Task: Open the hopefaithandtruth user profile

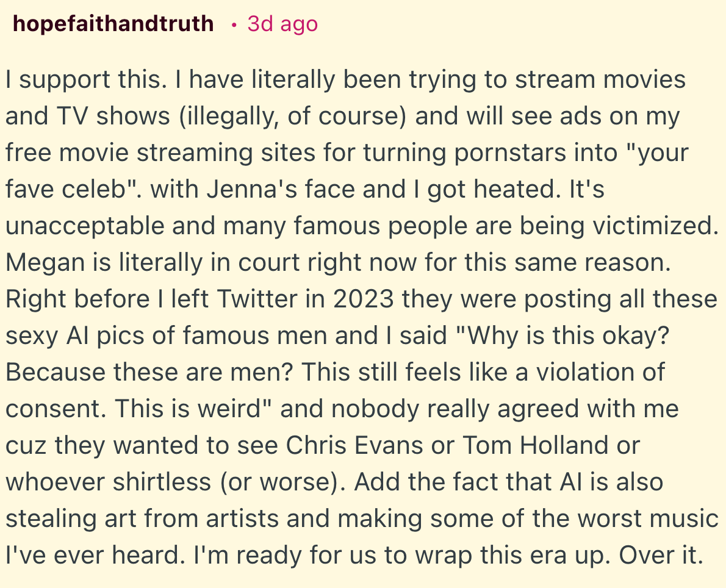Action: [113, 24]
